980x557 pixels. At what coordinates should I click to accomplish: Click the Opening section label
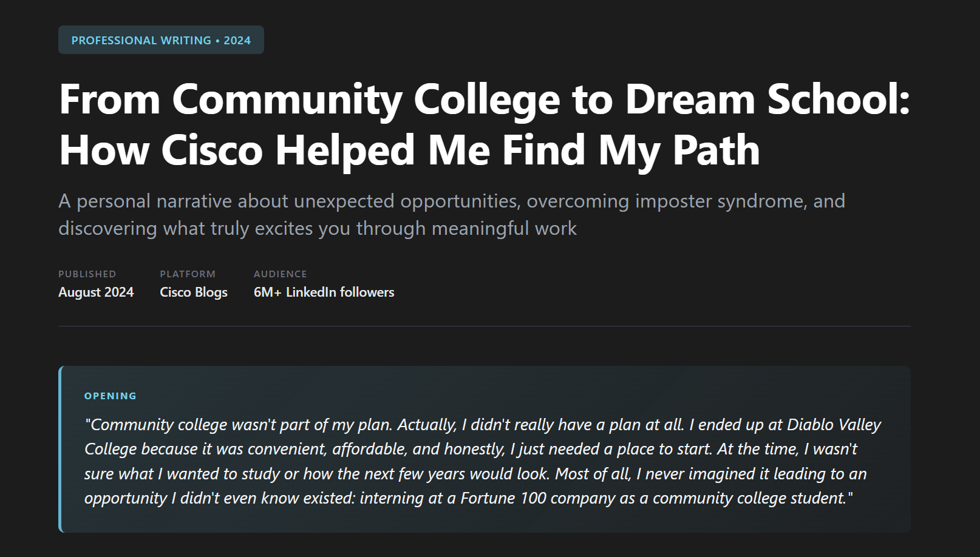111,396
